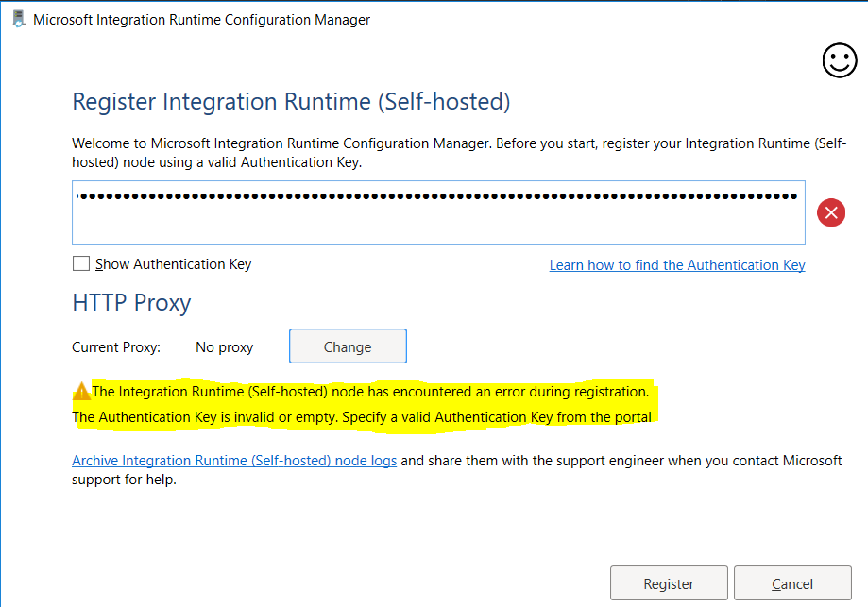This screenshot has height=607, width=868.
Task: Click the smiley feedback icon
Action: click(x=840, y=60)
